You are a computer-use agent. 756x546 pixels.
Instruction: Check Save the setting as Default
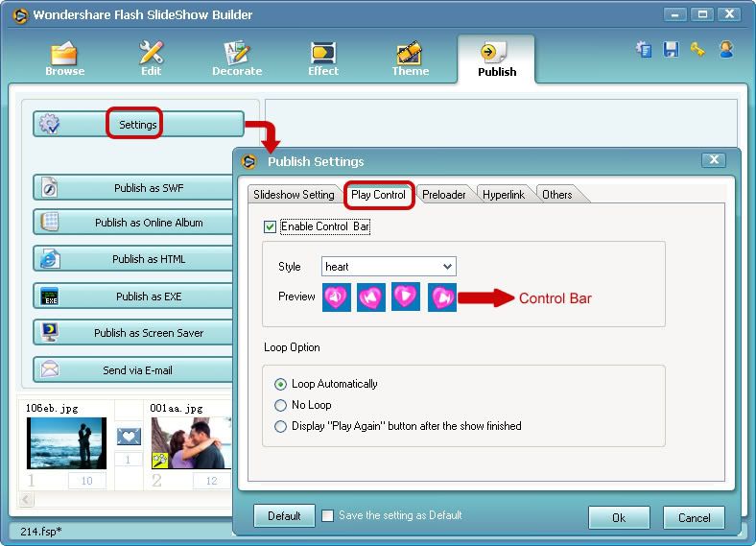click(327, 515)
